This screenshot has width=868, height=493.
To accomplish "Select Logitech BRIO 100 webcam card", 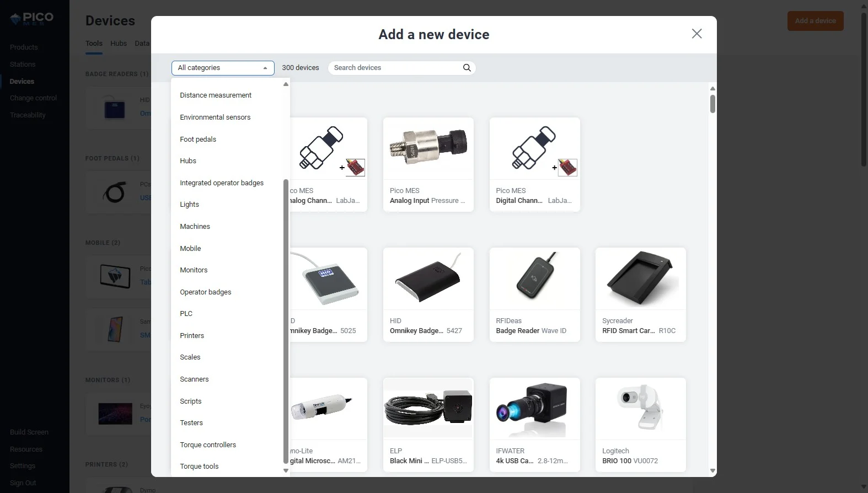I will [x=641, y=425].
